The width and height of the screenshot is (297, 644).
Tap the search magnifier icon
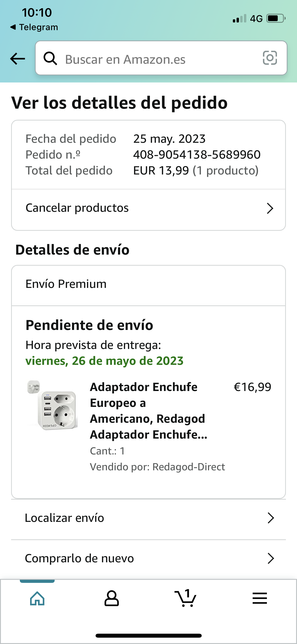click(x=50, y=58)
